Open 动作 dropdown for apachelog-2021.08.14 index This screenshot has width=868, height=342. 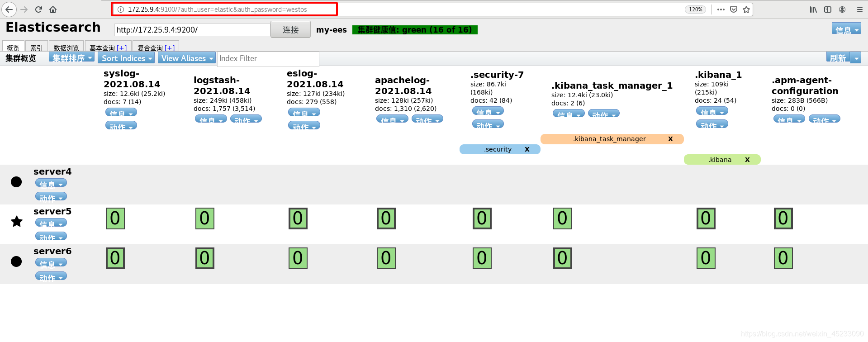tap(427, 119)
